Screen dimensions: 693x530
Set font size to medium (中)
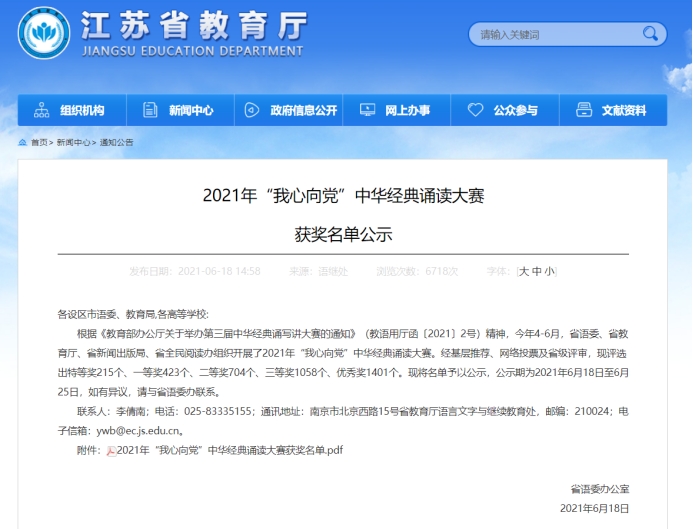point(536,271)
